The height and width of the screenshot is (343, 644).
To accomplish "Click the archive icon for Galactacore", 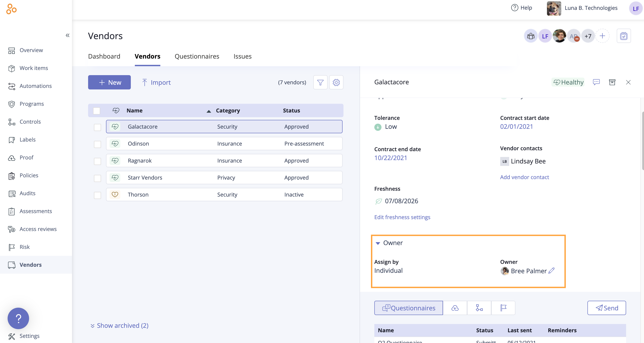I will click(612, 82).
